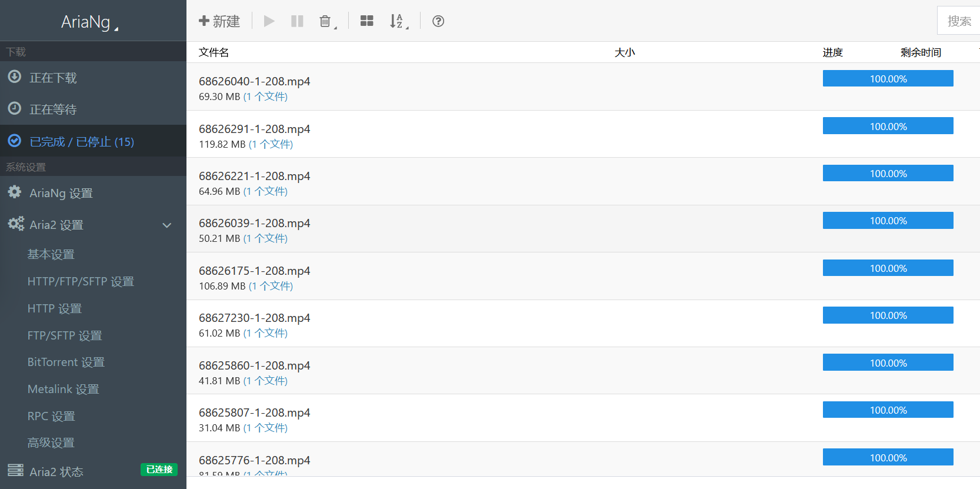Open 基本设置 settings

(51, 254)
